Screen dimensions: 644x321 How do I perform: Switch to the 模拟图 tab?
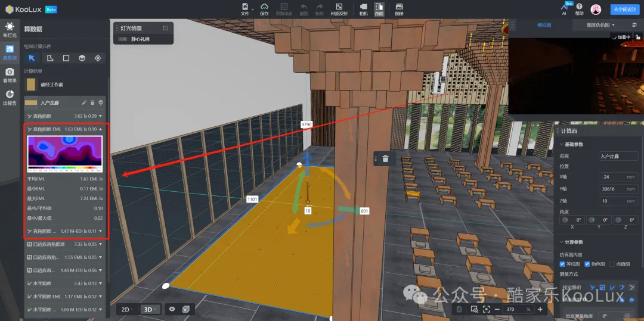(x=544, y=25)
